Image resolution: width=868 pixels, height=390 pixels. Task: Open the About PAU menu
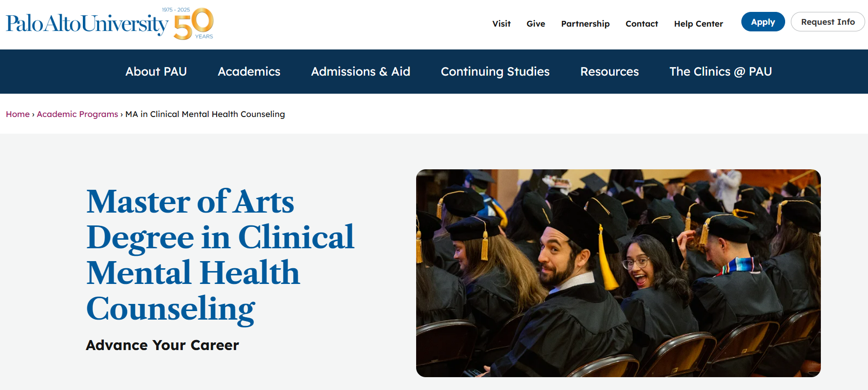[x=156, y=71]
